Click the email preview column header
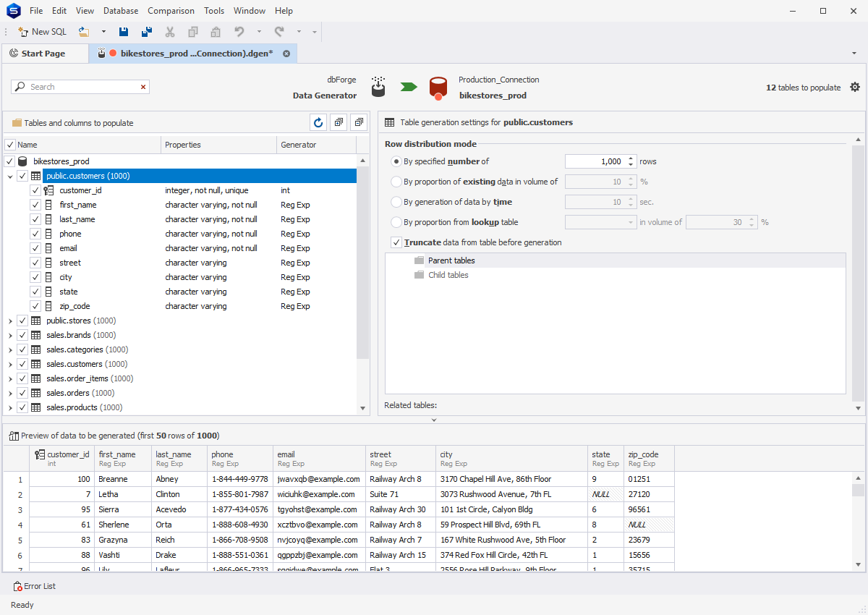Viewport: 868px width, 615px height. point(319,459)
